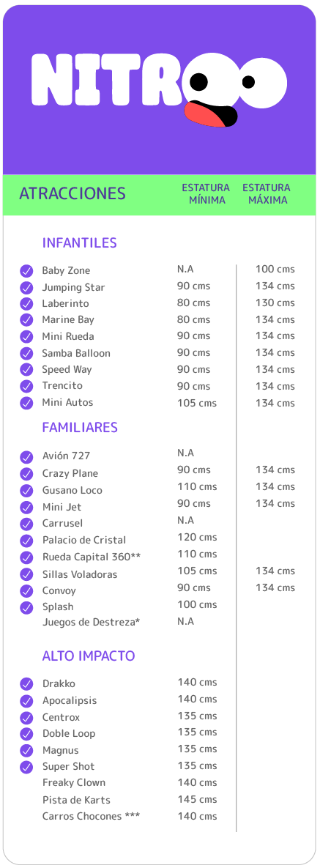This screenshot has width=320, height=868.
Task: Click the green ATRACCIONES header bar
Action: coord(160,194)
